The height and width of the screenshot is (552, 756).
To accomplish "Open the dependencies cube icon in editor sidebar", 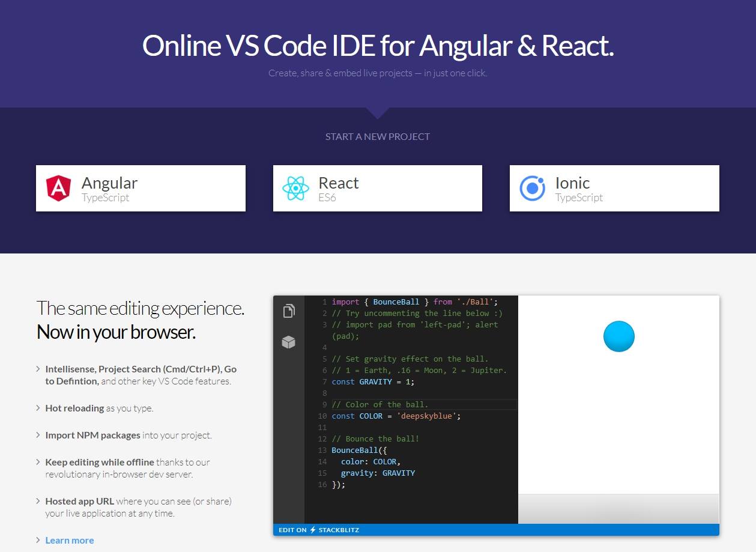I will coord(289,342).
